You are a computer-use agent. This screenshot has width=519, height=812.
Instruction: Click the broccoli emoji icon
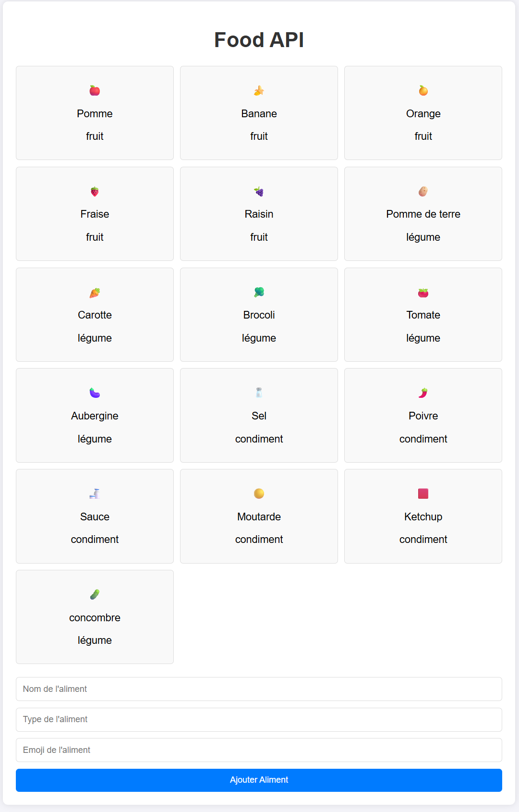[x=259, y=292]
